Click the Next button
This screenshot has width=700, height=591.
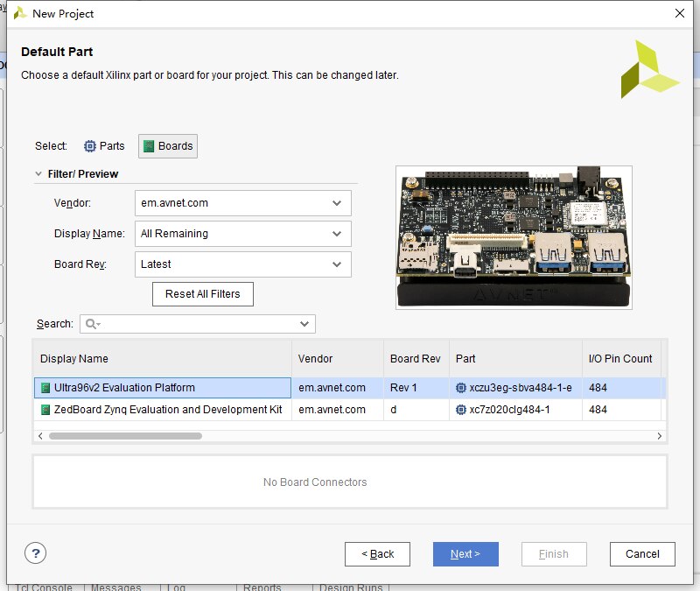(465, 554)
